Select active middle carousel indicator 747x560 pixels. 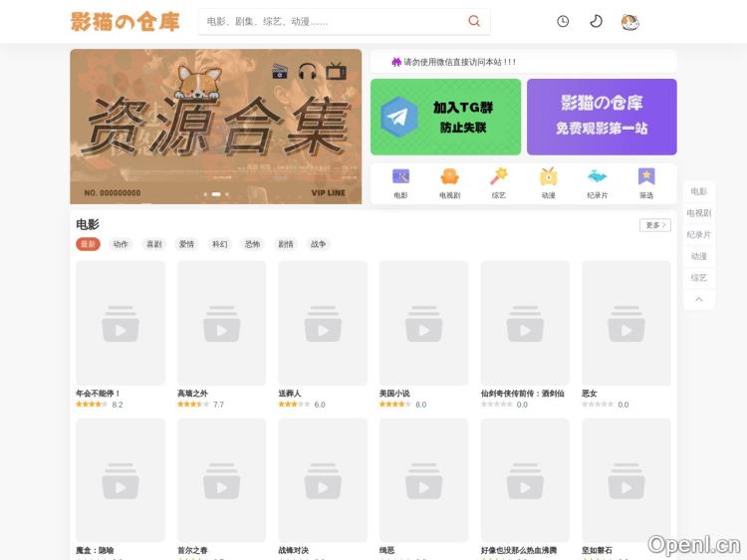coord(216,194)
